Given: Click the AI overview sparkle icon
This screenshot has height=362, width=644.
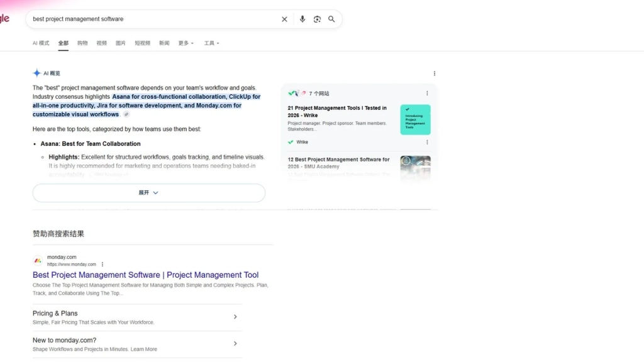Looking at the screenshot, I should click(x=37, y=73).
